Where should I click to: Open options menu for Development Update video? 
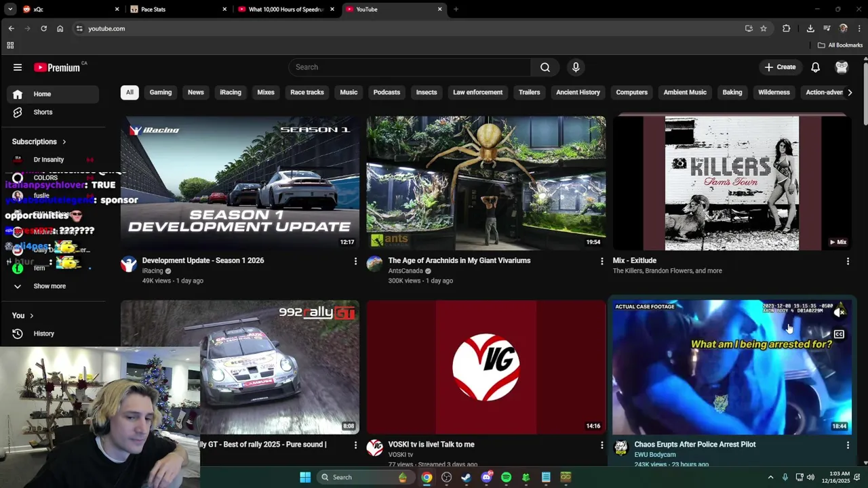pyautogui.click(x=355, y=261)
